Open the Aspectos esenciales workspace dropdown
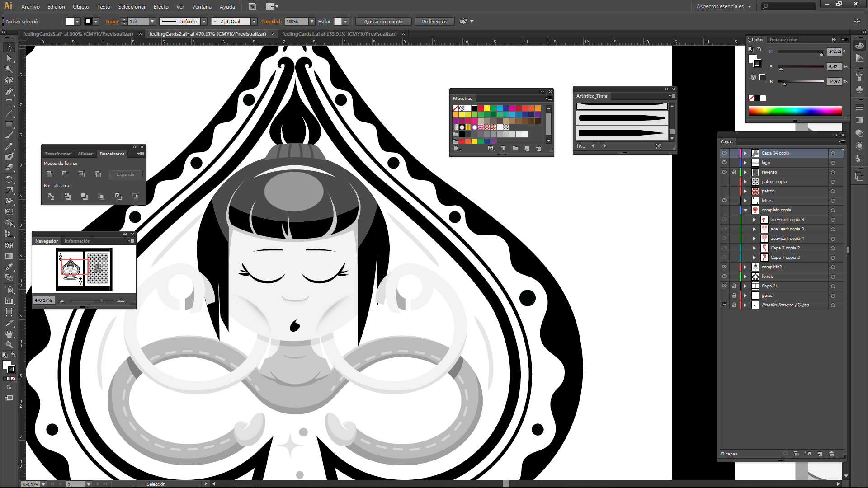This screenshot has height=488, width=868. pyautogui.click(x=723, y=7)
